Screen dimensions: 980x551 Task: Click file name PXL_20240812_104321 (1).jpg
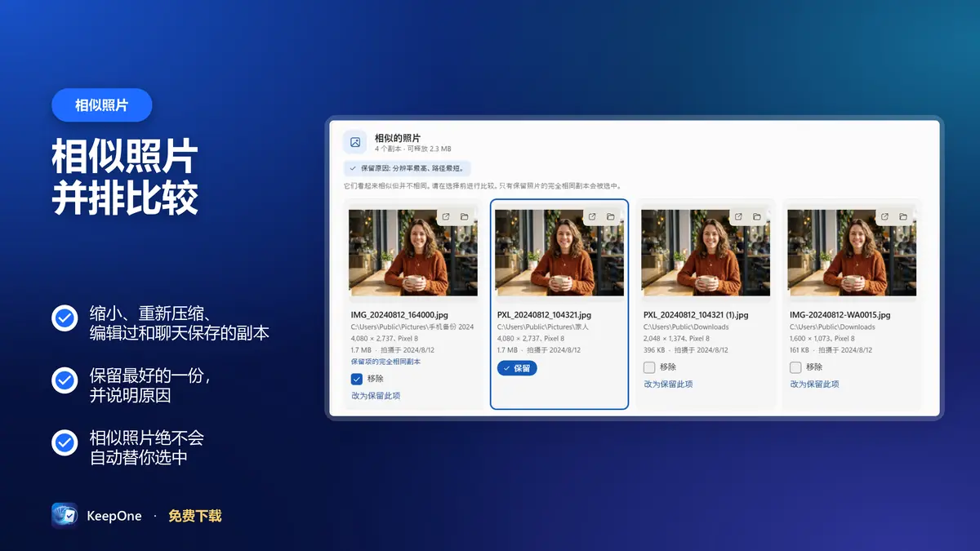pos(696,315)
